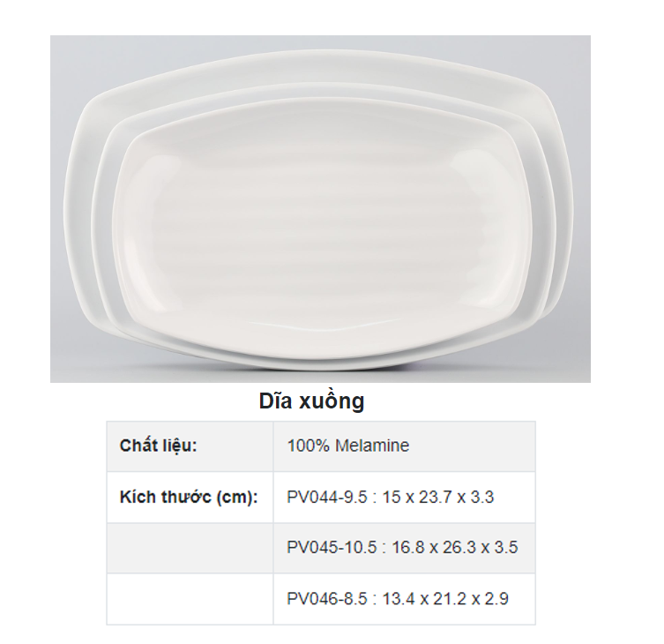Click the model code "PV046-8.5"
Viewport: 664px width, 644px height.
[327, 599]
